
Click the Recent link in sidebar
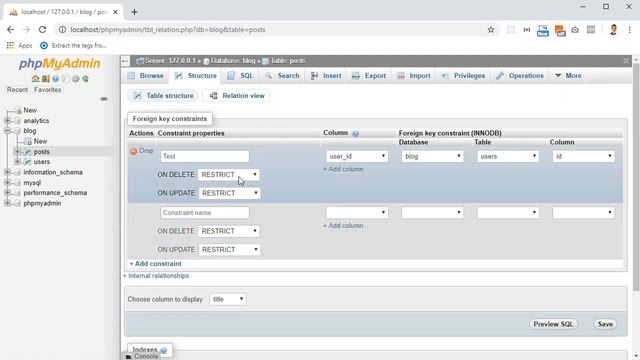tap(17, 90)
